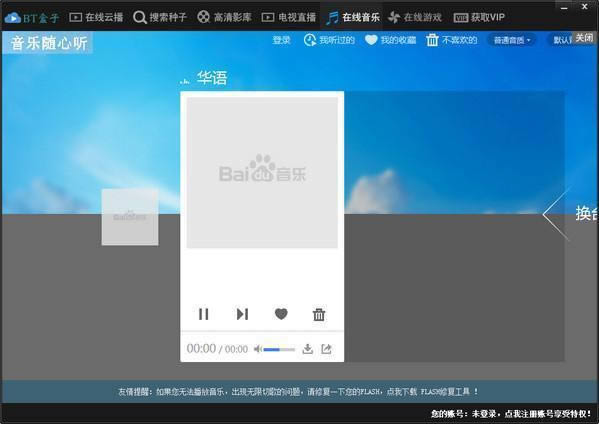This screenshot has width=599, height=424.
Task: Select the 在线音乐 tab
Action: [352, 17]
